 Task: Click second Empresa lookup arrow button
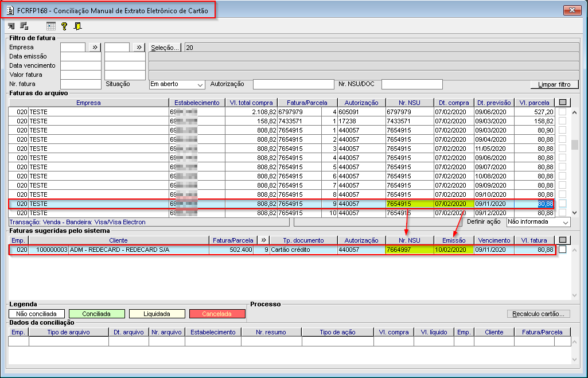139,48
